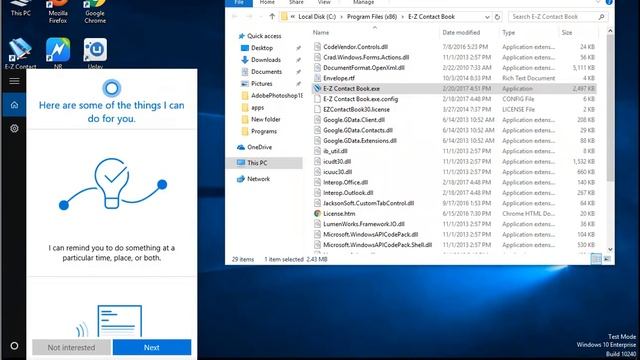This screenshot has width=640, height=360.
Task: Expand recent locations dropdown next to Forward
Action: [261, 17]
